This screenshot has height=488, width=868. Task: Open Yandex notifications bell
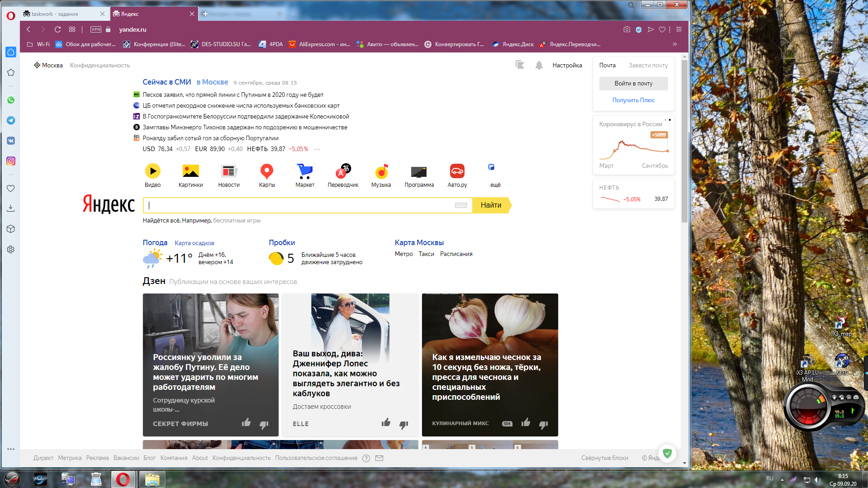[x=539, y=65]
